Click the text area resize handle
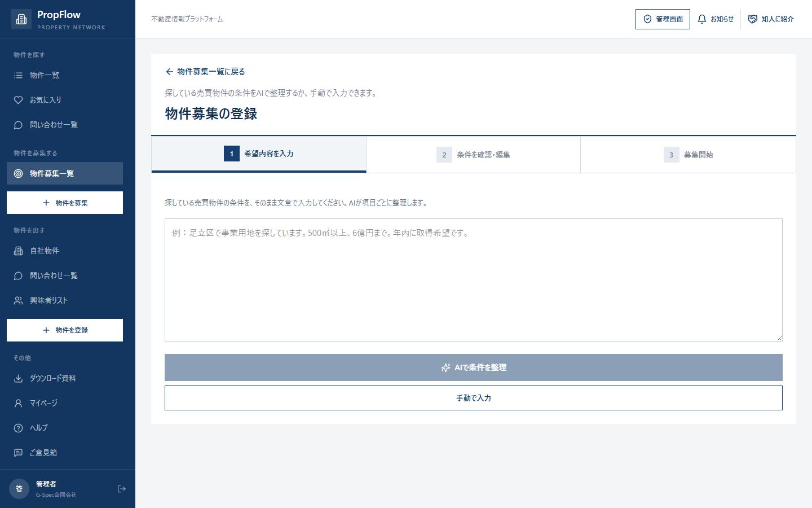 pyautogui.click(x=779, y=338)
